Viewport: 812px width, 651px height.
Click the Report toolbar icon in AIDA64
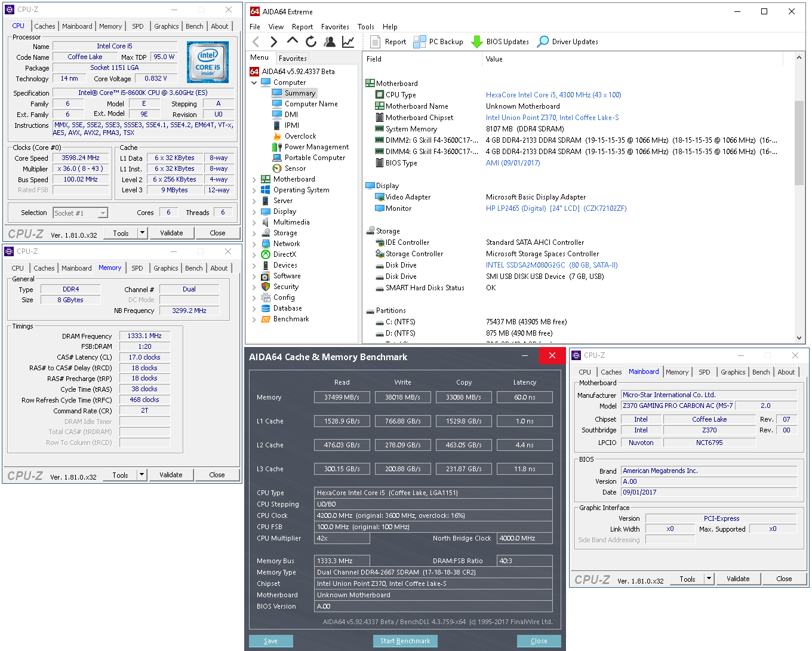pos(376,42)
